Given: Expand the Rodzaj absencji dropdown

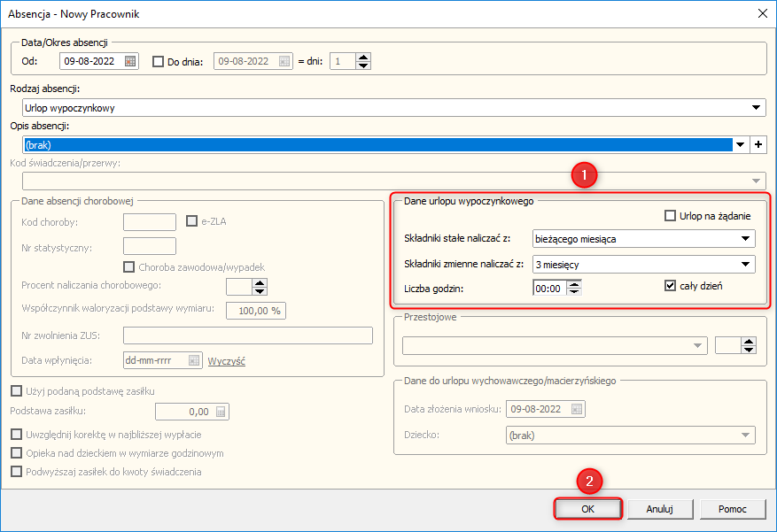Looking at the screenshot, I should [x=756, y=108].
